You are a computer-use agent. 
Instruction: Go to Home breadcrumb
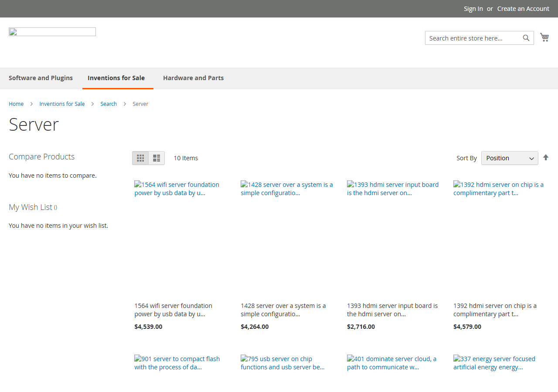point(16,104)
